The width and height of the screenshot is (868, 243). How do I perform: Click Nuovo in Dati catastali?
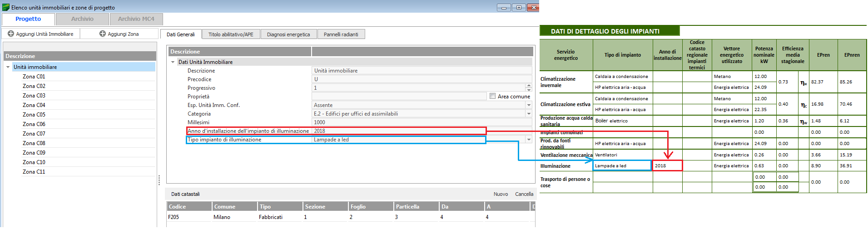pos(501,194)
